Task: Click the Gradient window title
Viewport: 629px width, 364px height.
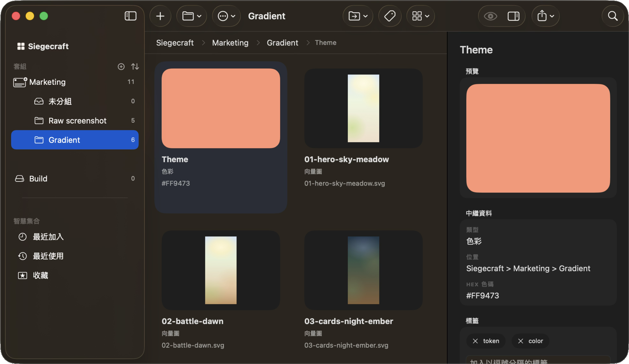Action: tap(267, 16)
